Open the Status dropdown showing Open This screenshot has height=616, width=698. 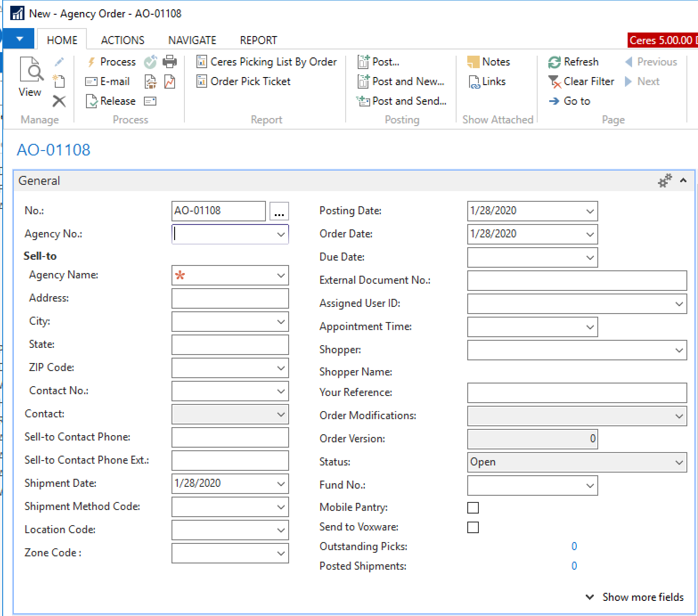[x=679, y=462]
